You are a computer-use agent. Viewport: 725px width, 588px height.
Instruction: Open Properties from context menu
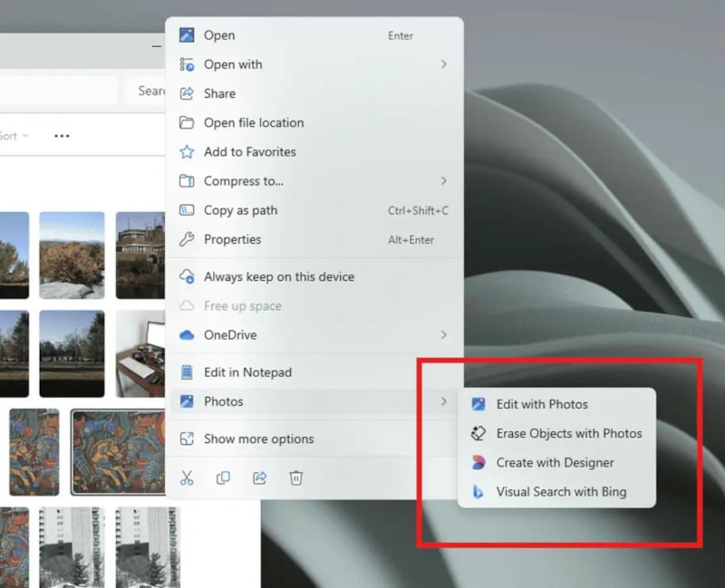pos(232,239)
